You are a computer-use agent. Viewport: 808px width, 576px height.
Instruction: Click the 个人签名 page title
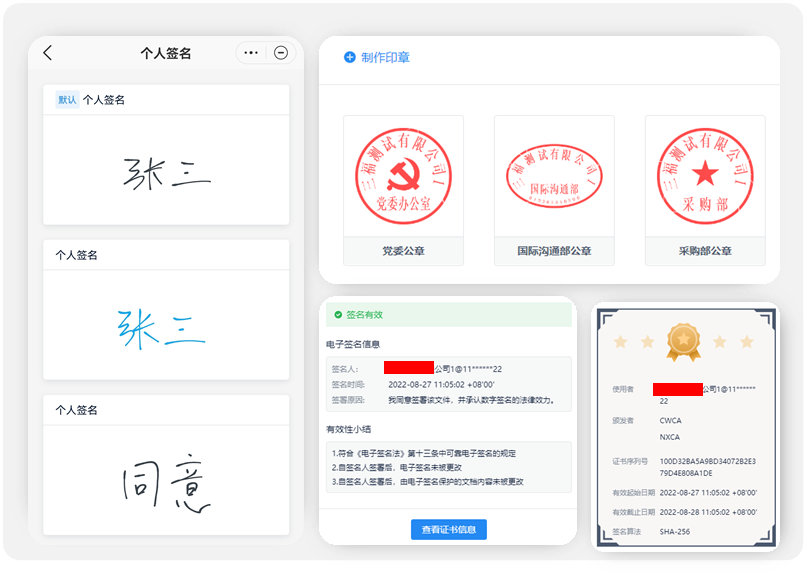pyautogui.click(x=165, y=53)
